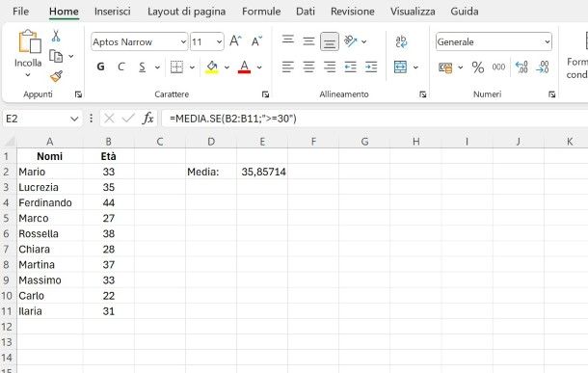Increase font size with large A icon

point(235,40)
